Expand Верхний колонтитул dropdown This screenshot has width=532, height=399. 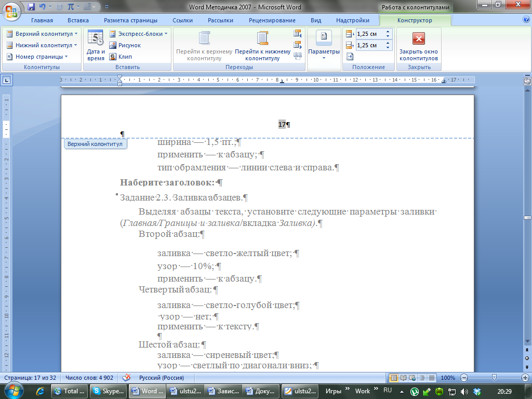pos(42,34)
